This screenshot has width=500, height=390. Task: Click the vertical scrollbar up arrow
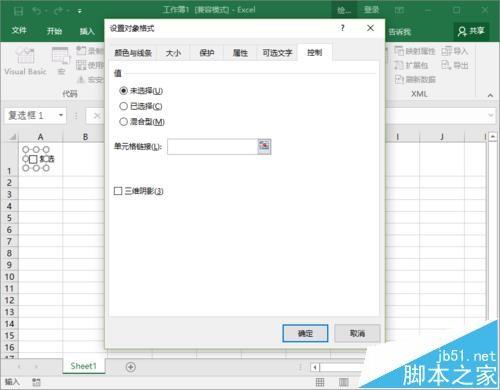(x=493, y=137)
